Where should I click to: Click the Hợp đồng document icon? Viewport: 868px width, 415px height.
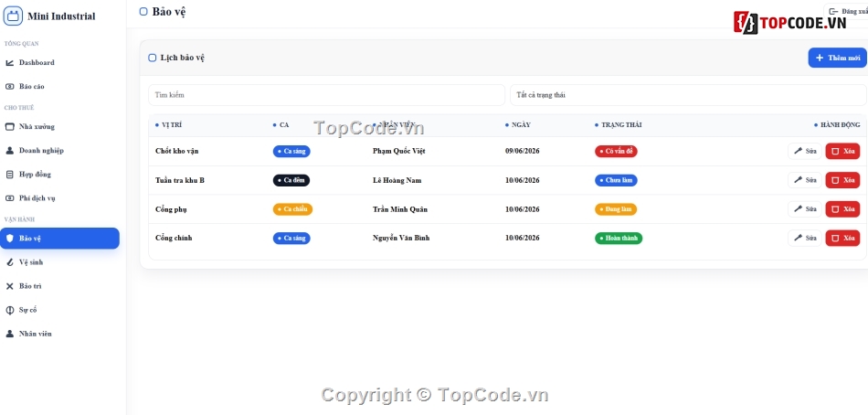pyautogui.click(x=9, y=174)
